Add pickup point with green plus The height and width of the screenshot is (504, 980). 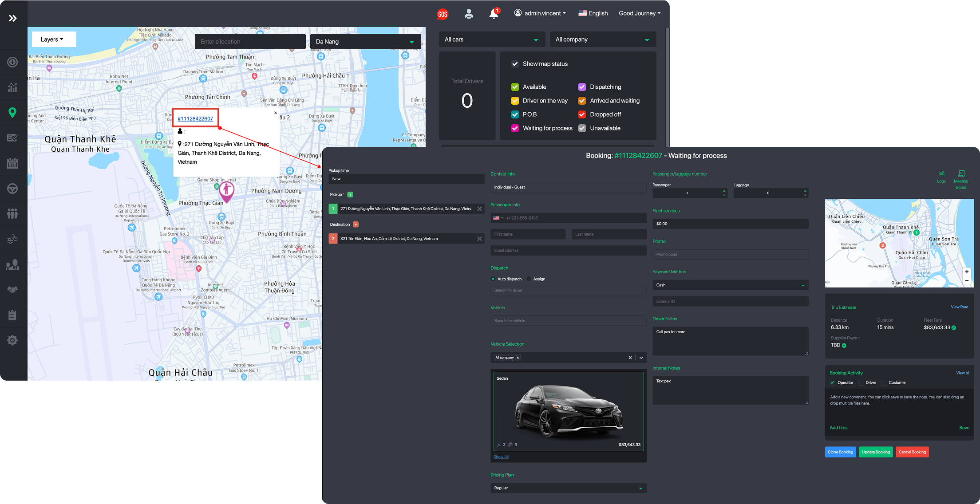pos(350,195)
